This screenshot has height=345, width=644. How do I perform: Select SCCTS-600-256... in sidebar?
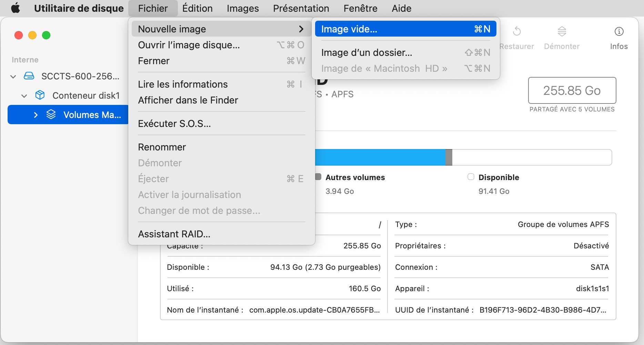(68, 76)
